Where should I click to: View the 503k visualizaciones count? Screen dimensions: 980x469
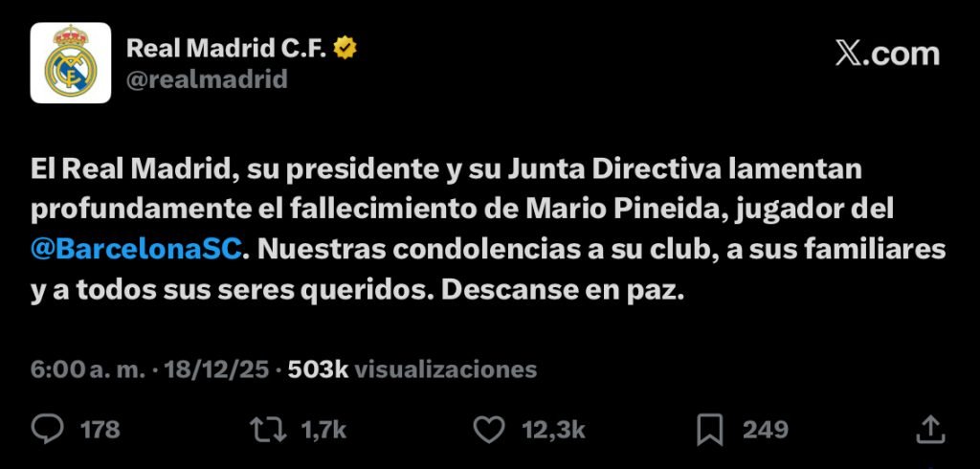(x=412, y=369)
